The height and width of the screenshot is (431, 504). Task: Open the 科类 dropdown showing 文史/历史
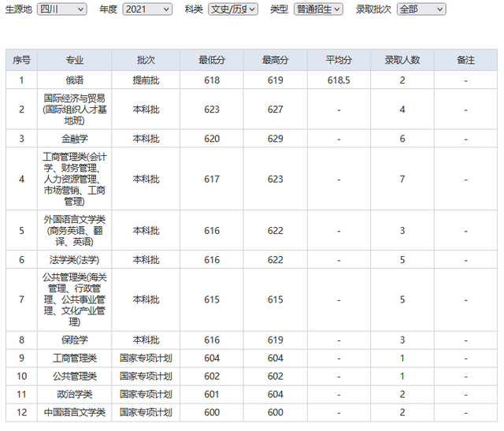pos(233,9)
